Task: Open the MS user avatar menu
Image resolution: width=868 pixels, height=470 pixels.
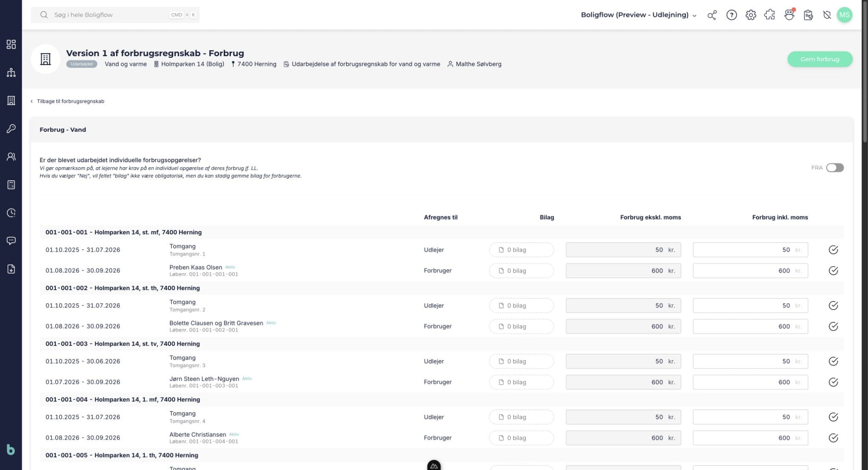Action: coord(844,15)
